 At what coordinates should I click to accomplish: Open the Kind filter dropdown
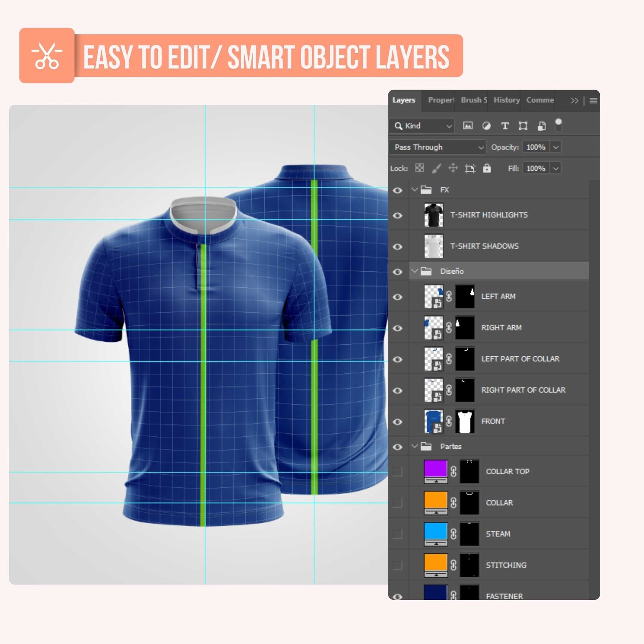click(x=422, y=126)
